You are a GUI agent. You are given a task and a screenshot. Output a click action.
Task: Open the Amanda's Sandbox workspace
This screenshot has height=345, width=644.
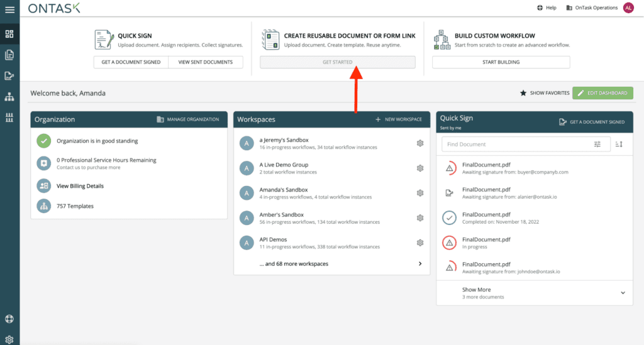[x=332, y=193]
